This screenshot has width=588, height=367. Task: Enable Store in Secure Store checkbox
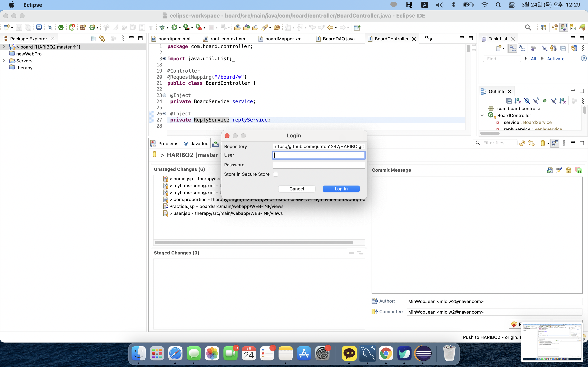point(276,174)
